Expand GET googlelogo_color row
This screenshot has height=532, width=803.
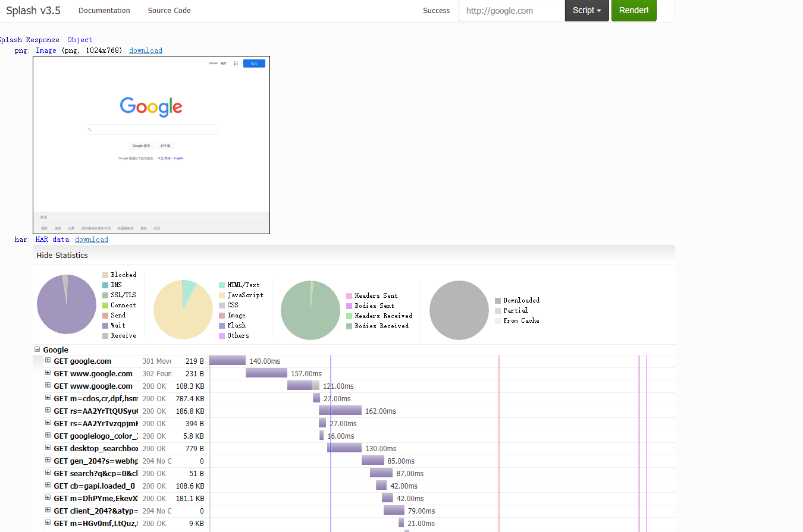(48, 436)
